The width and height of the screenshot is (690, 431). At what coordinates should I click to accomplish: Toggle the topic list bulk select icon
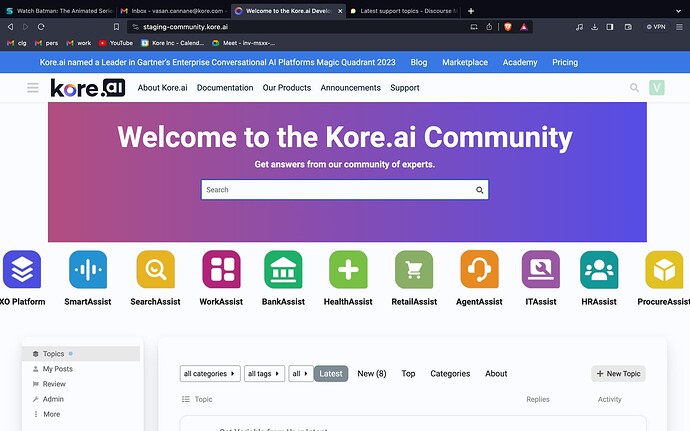tap(186, 399)
